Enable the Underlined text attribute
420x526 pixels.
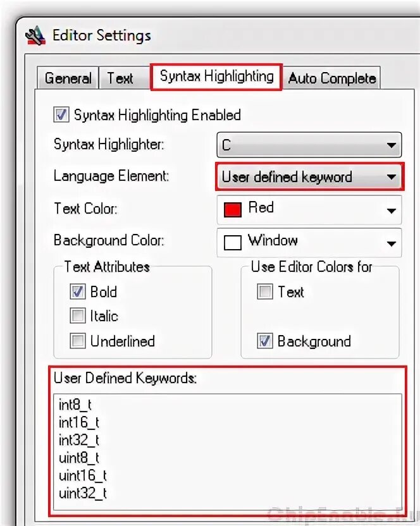coord(78,341)
